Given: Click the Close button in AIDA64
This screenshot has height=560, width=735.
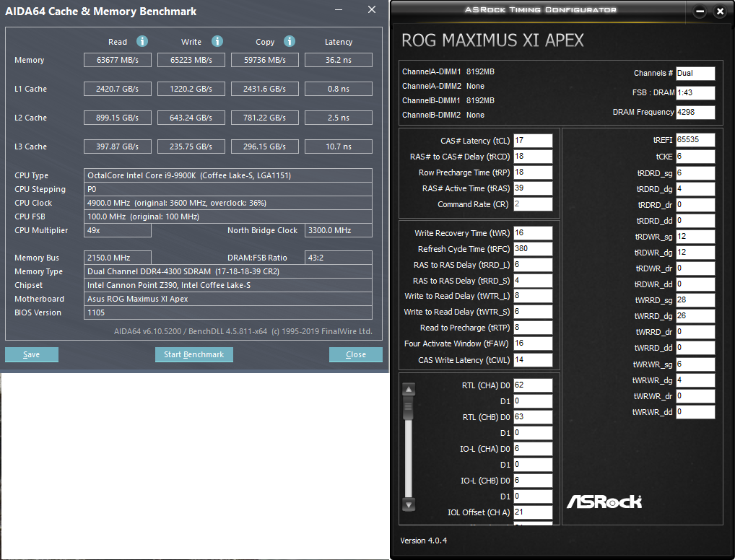Looking at the screenshot, I should pos(356,355).
